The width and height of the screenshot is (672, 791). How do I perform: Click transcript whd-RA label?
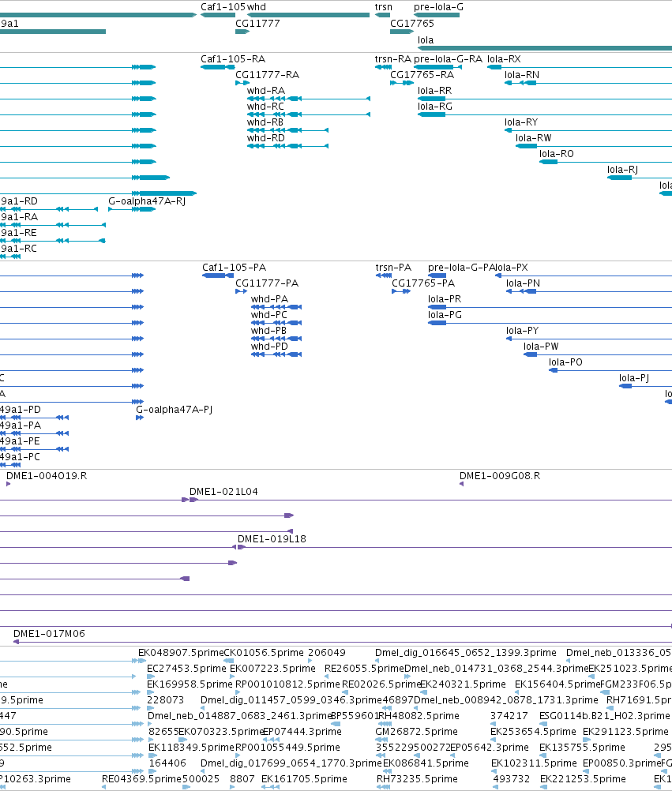[x=266, y=91]
